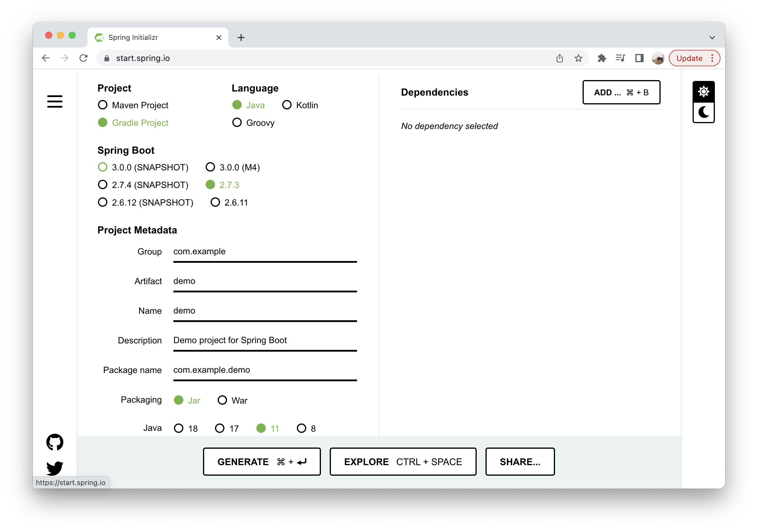This screenshot has height=532, width=758.
Task: Choose Groovy as the language
Action: pos(253,123)
